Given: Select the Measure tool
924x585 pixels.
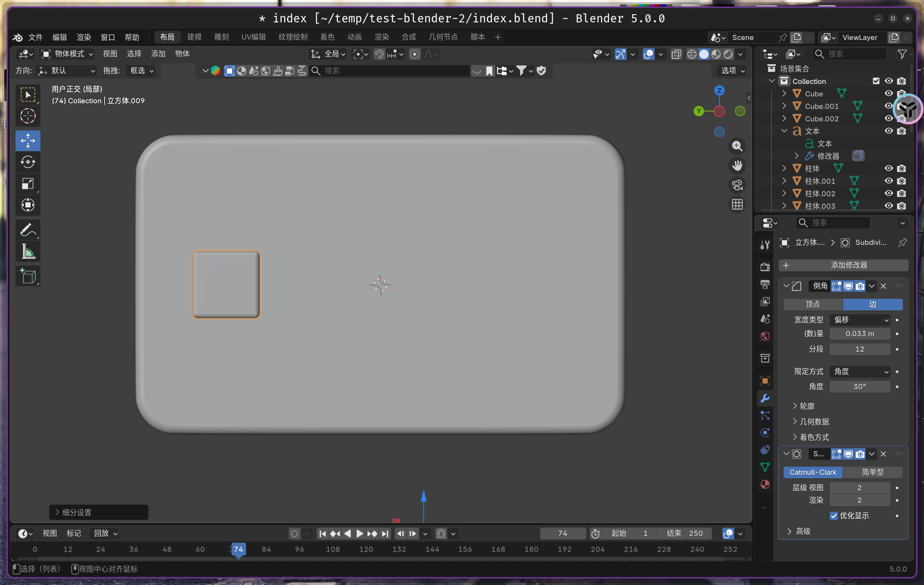Looking at the screenshot, I should (x=28, y=252).
